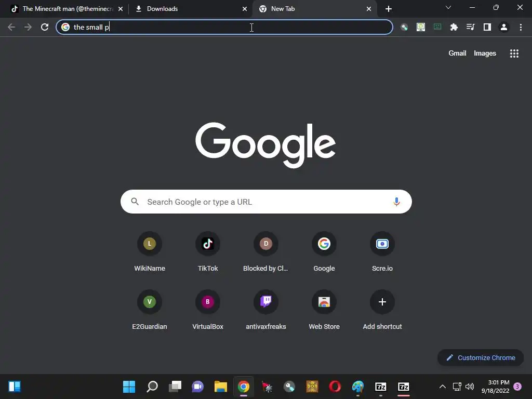
Task: Switch to the Downloads tab
Action: pos(190,9)
